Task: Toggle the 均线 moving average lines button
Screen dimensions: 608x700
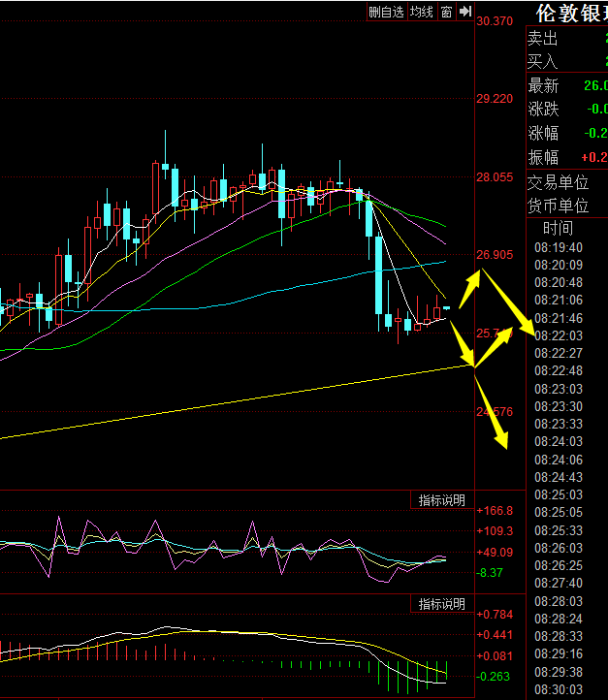Action: pos(422,12)
